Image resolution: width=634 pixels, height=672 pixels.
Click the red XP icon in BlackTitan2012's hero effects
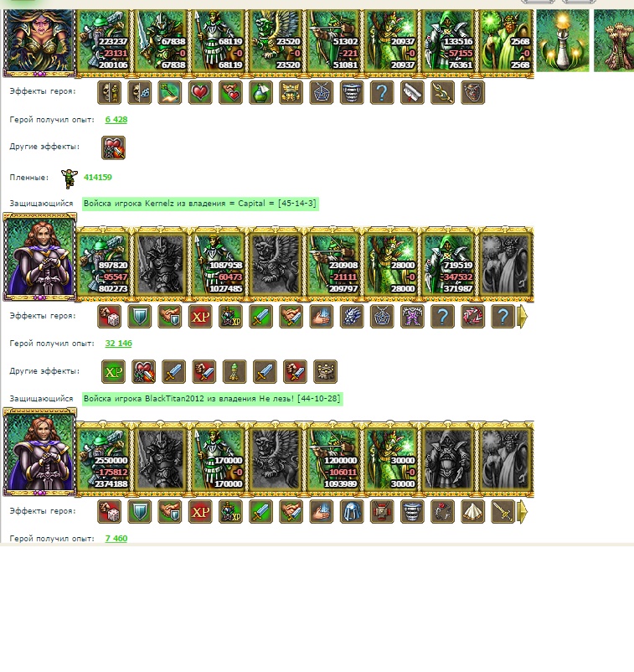[x=200, y=512]
